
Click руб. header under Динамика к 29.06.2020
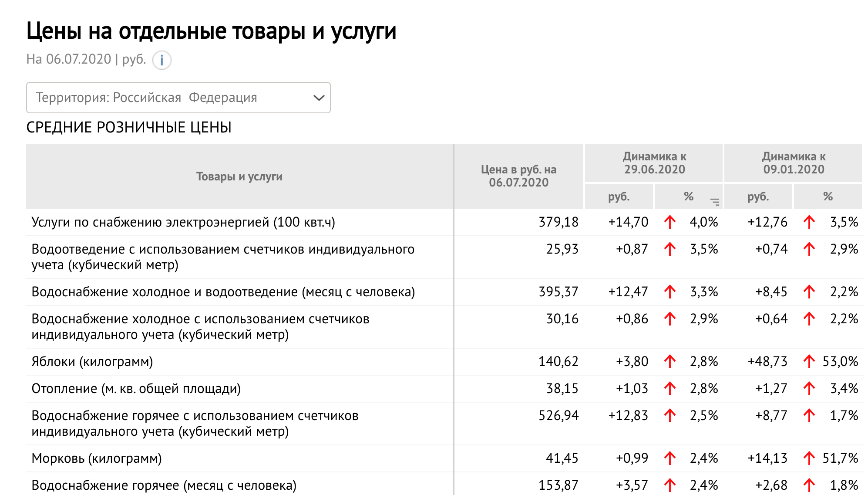[x=619, y=197]
